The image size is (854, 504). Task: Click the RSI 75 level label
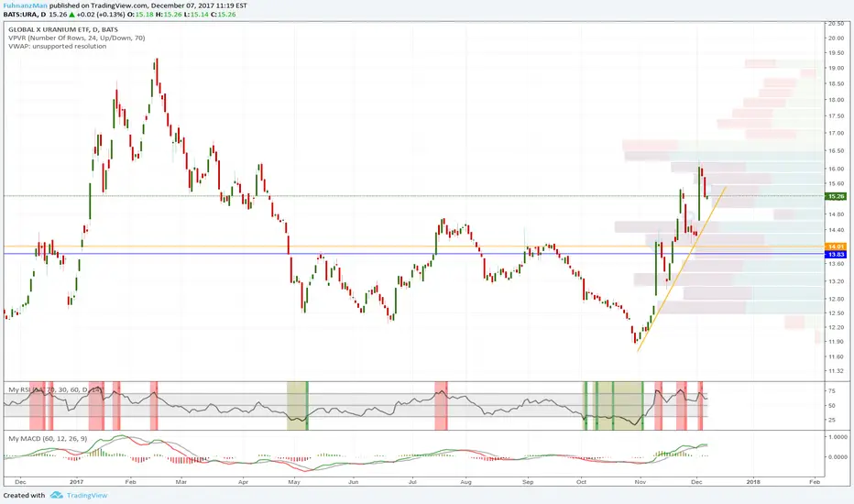832,391
